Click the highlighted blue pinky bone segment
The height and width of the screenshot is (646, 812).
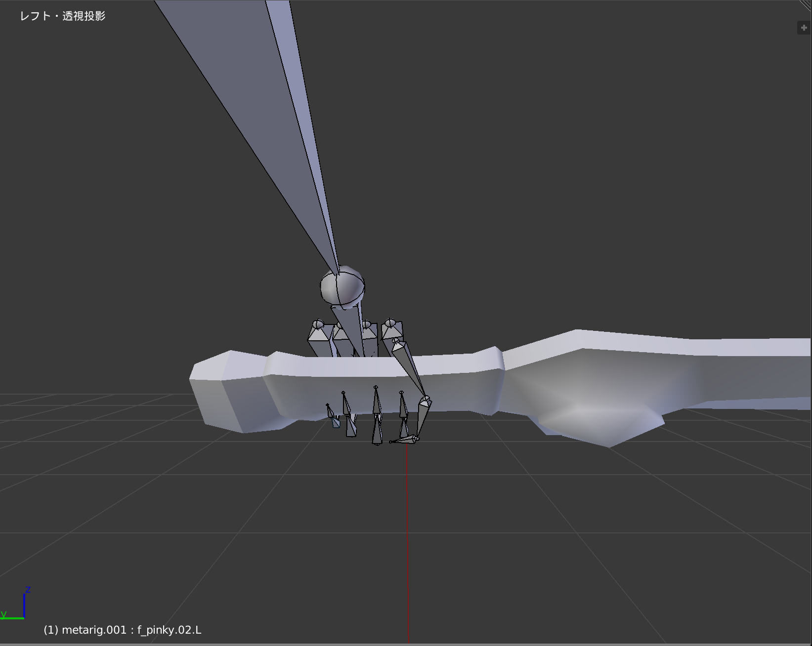337,423
